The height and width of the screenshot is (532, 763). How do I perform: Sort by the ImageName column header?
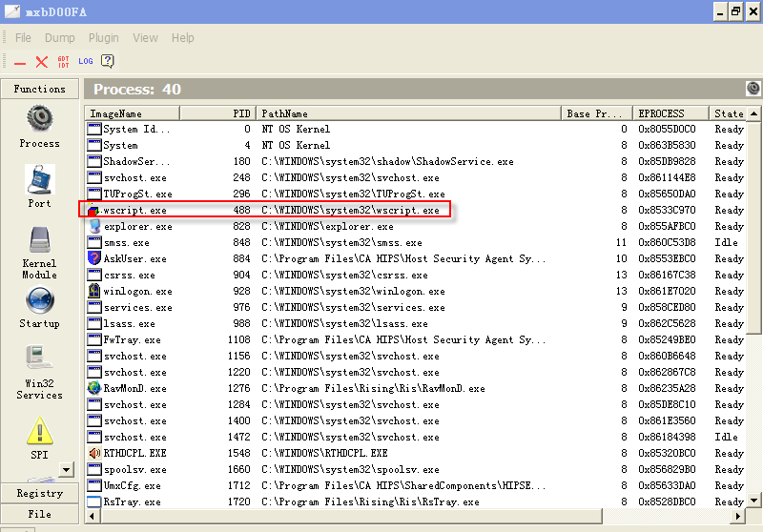coord(132,113)
